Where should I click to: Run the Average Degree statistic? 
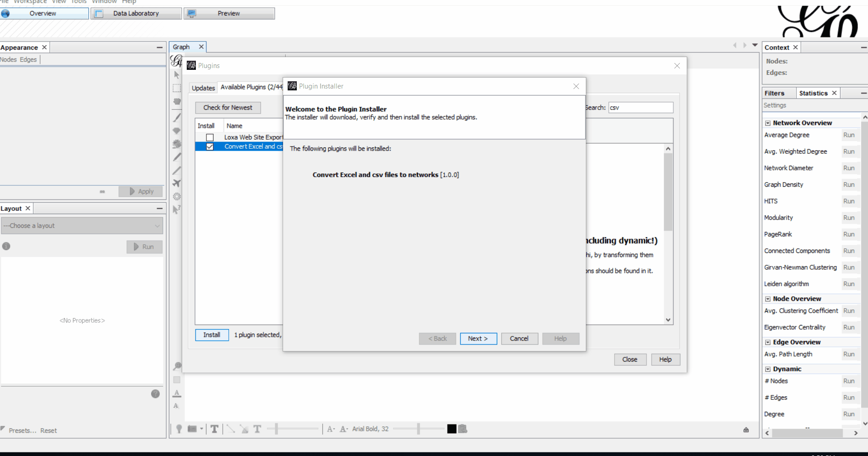click(849, 135)
